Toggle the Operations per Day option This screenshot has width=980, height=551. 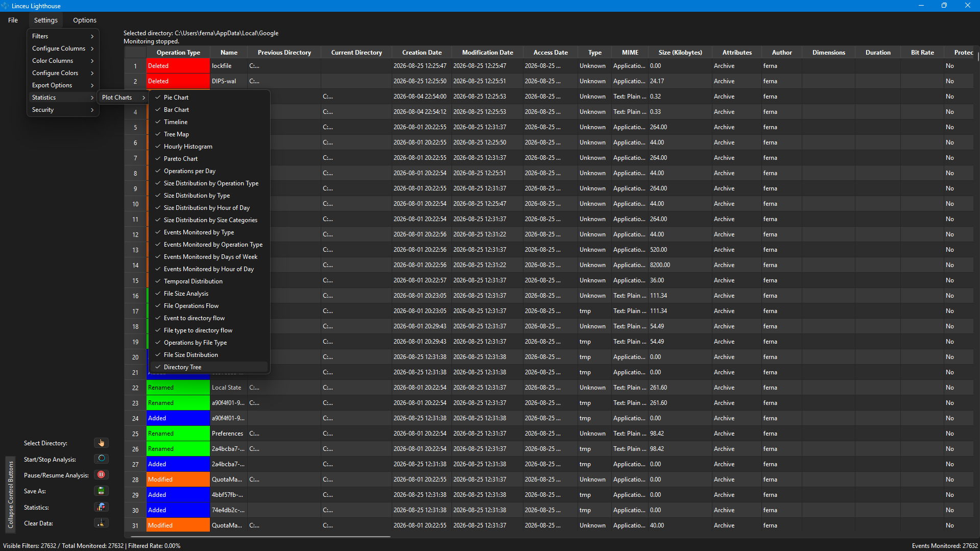pos(209,171)
